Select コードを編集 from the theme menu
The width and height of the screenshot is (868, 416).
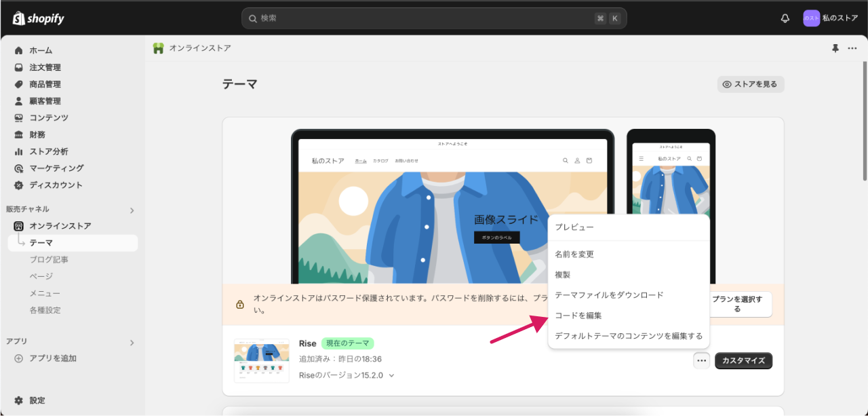(x=578, y=316)
